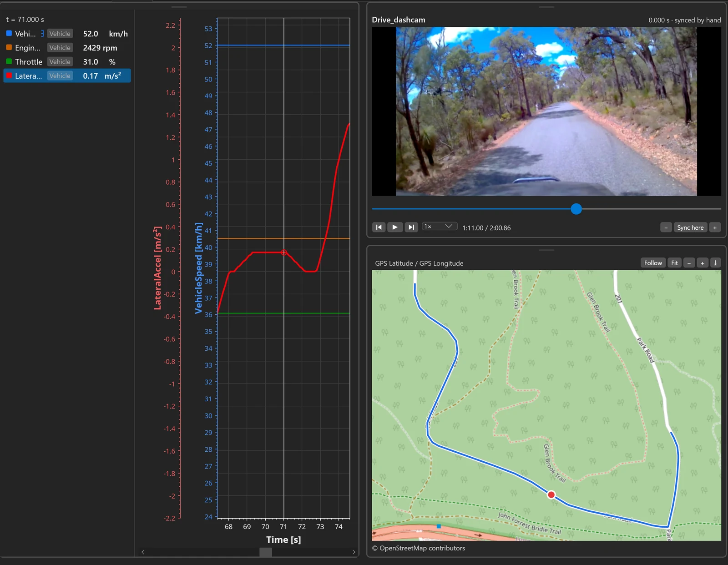Decrease sync offset with minus next to Sync here

point(666,227)
